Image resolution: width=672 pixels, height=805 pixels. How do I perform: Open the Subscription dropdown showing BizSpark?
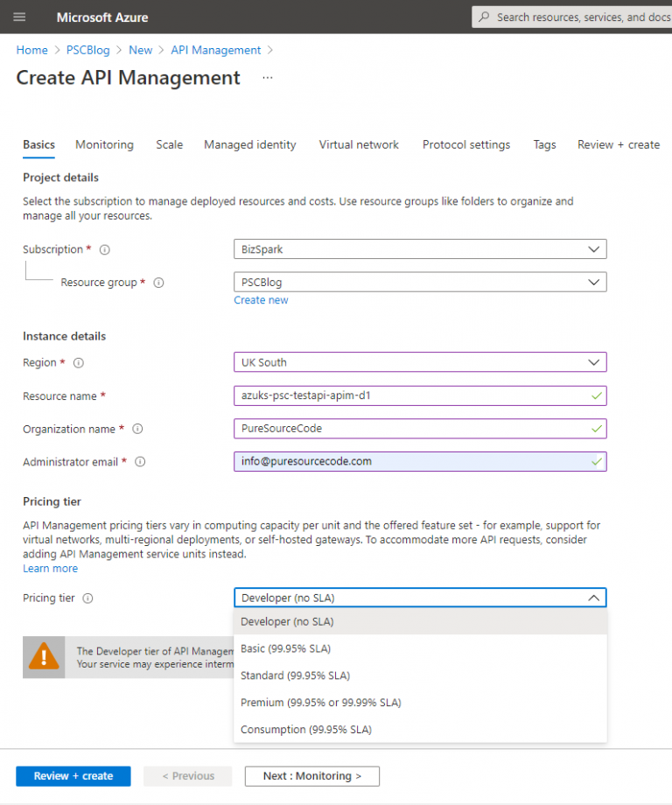click(x=420, y=248)
